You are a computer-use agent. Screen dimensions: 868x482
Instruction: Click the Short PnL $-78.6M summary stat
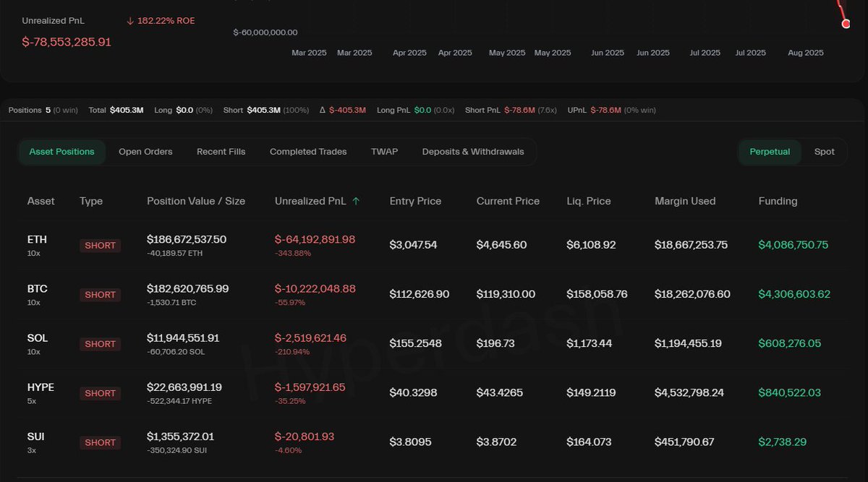pyautogui.click(x=511, y=110)
